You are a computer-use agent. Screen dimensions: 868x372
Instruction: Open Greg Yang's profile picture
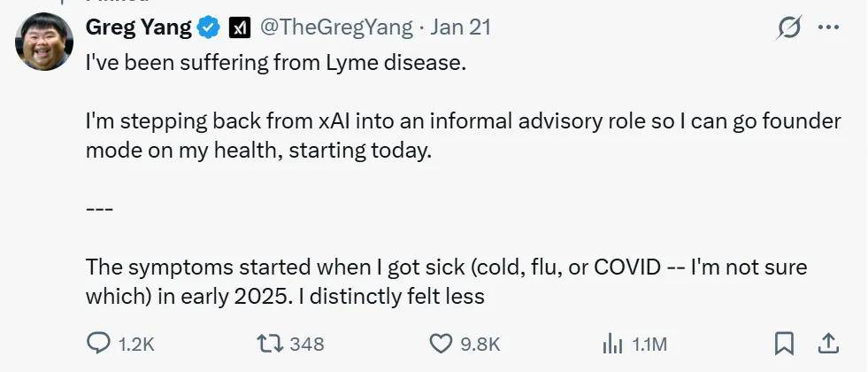click(44, 42)
